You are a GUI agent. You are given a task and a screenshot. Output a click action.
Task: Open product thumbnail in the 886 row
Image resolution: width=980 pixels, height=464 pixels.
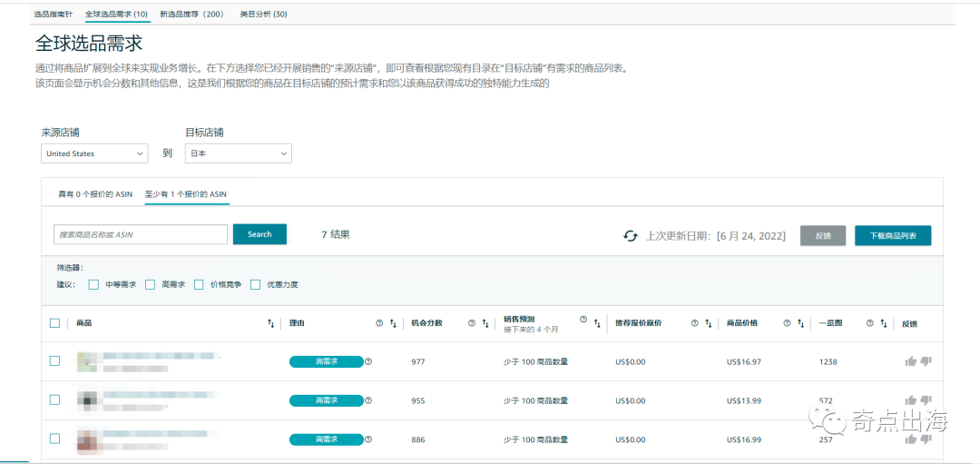87,439
